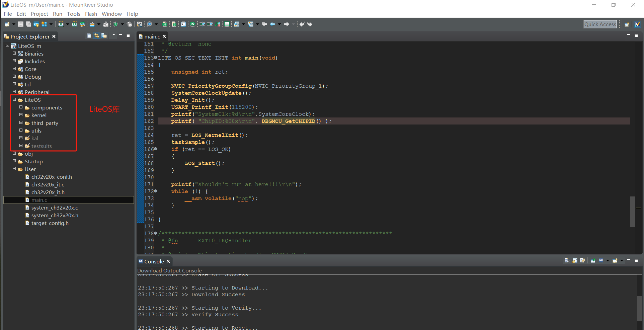
Task: Close the main.c editor tab
Action: point(164,36)
